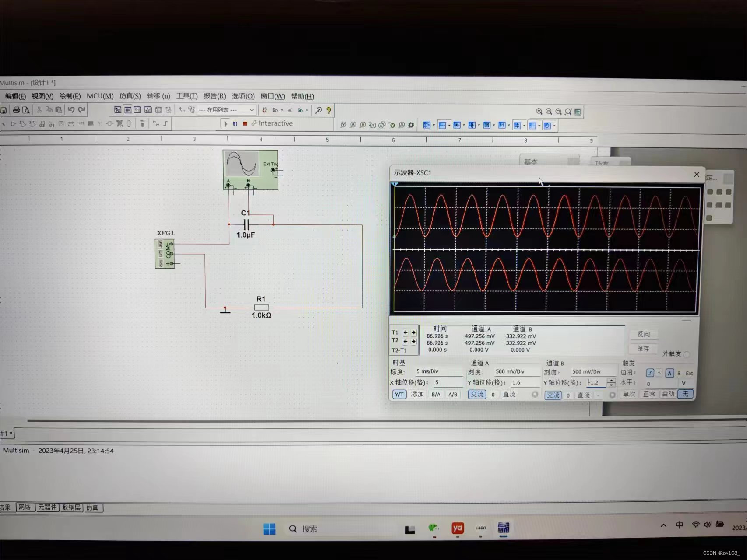Viewport: 747px width, 560px height.
Task: Toggle the full screen view icon
Action: [x=578, y=112]
